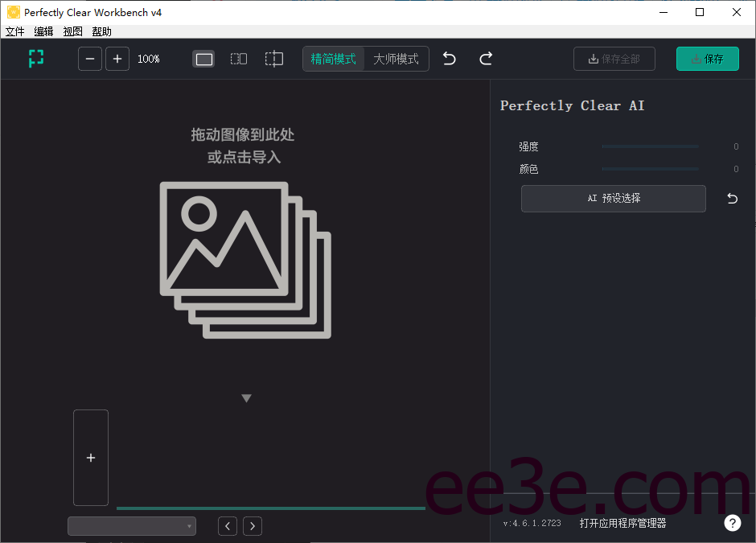The image size is (756, 543).
Task: Open help via the question mark icon
Action: click(733, 522)
